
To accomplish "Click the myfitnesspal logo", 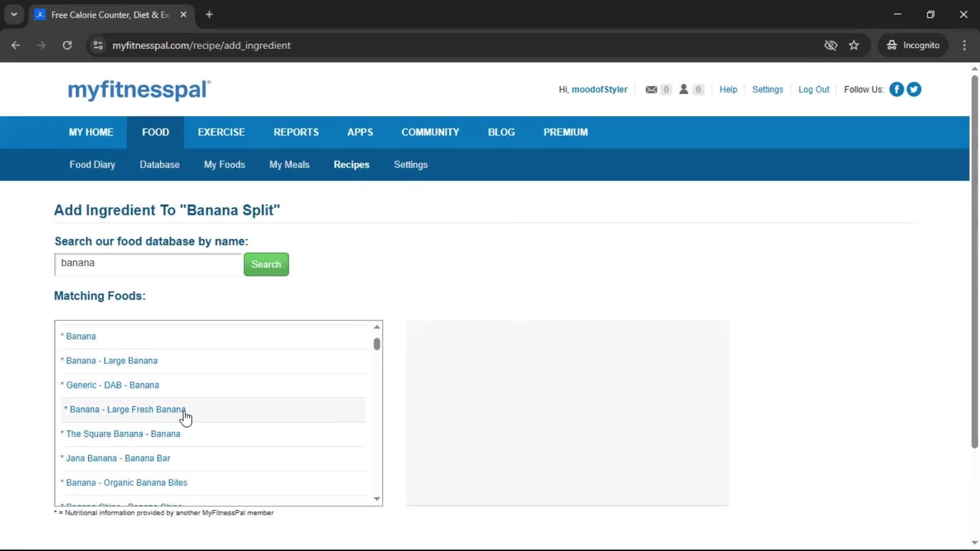I will pyautogui.click(x=139, y=90).
